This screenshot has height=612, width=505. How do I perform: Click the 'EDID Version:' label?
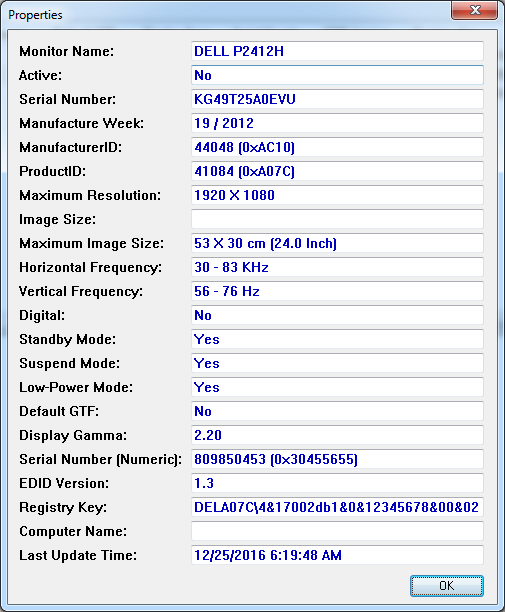coord(64,483)
